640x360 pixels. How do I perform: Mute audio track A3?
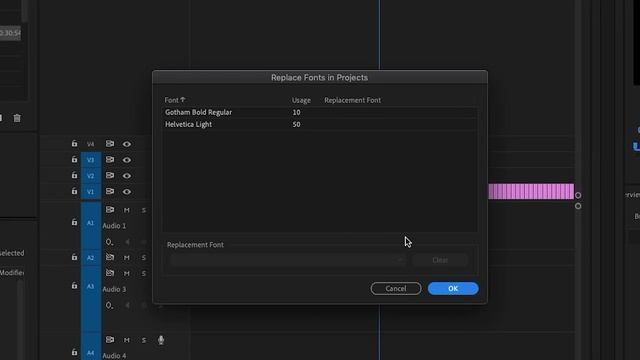pyautogui.click(x=127, y=273)
